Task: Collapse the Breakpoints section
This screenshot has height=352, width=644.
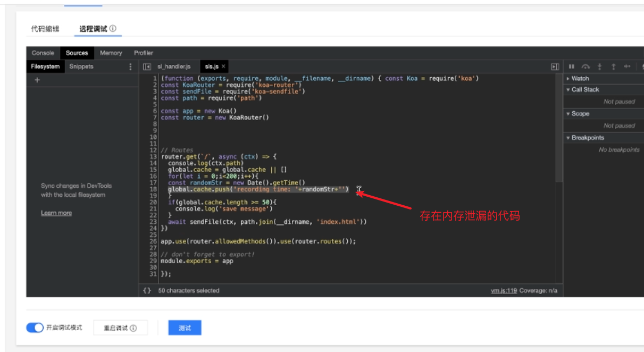Action: coord(587,137)
